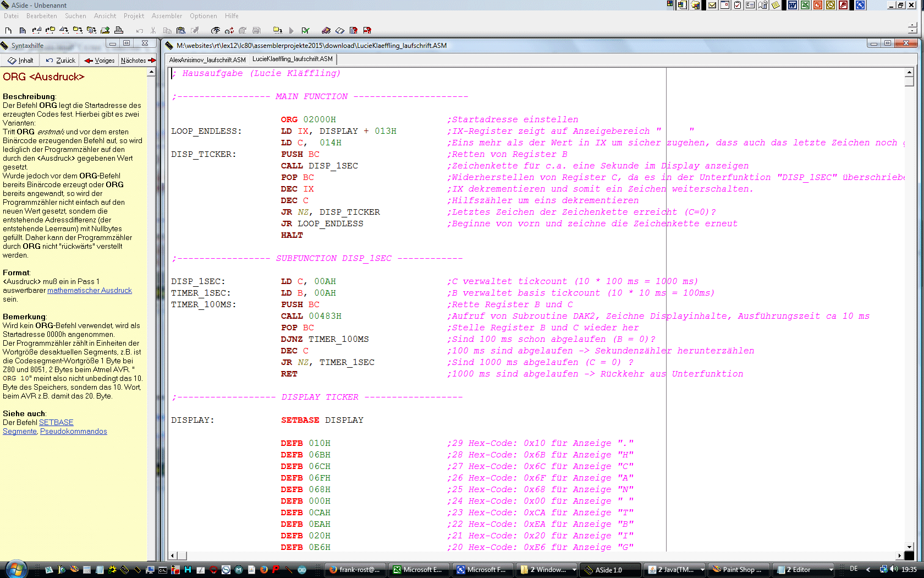Image resolution: width=924 pixels, height=578 pixels.
Task: Switch to ASide 1.0 taskbar button
Action: tap(610, 570)
